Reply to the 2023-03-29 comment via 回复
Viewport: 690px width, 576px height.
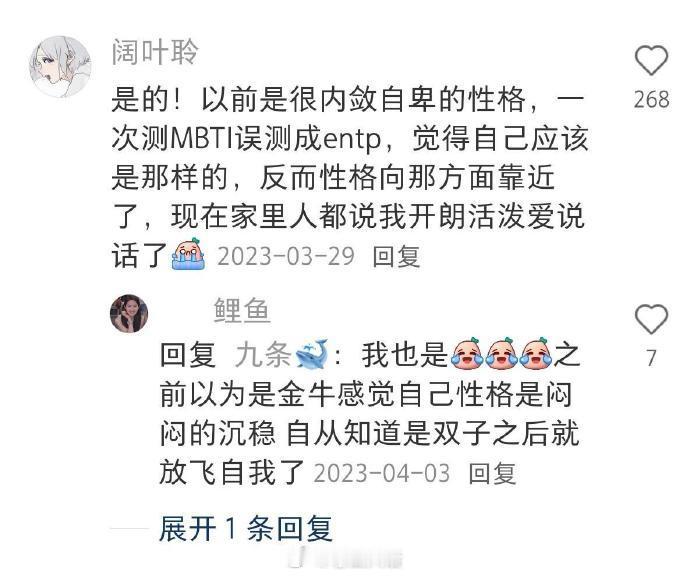396,256
